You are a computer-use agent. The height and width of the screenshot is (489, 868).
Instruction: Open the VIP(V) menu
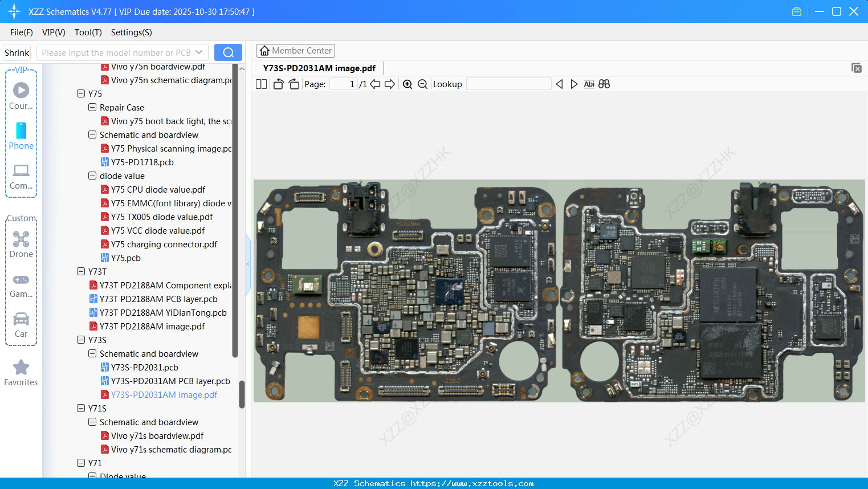(54, 32)
